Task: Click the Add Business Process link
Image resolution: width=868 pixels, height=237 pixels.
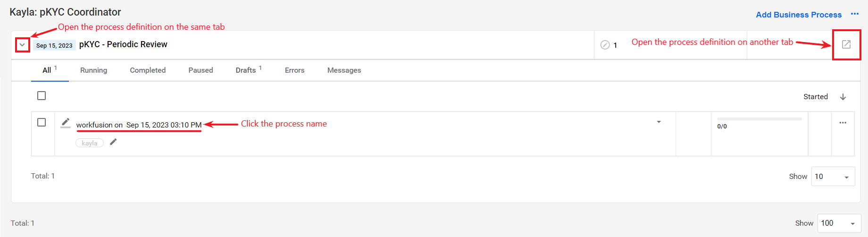Action: pyautogui.click(x=799, y=15)
